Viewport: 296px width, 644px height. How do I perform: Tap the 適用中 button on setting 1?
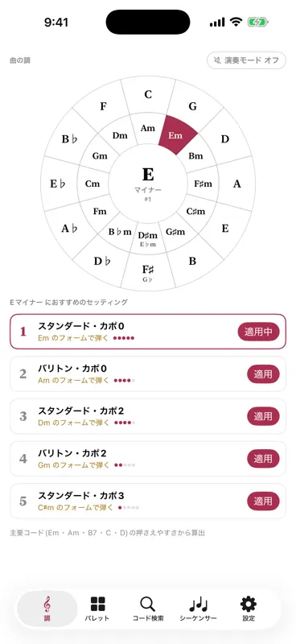coord(259,332)
